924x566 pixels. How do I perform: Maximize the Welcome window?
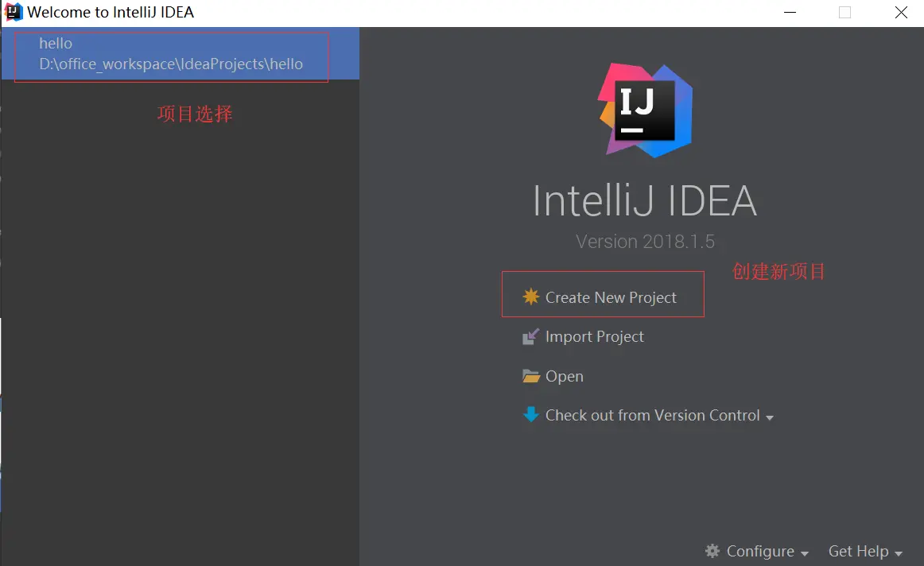(844, 13)
